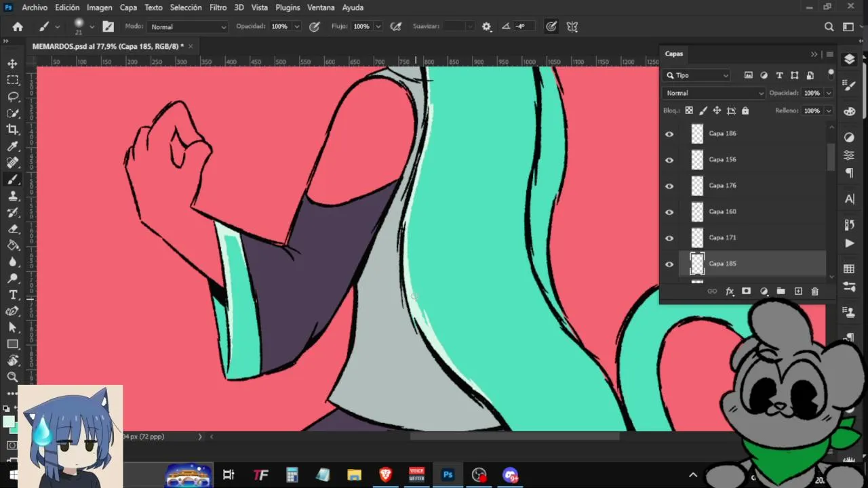
Task: Add a layer mask
Action: 746,291
